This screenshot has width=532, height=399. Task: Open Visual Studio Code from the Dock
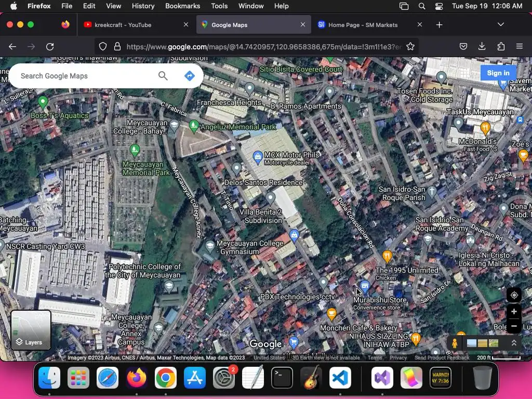pyautogui.click(x=340, y=378)
